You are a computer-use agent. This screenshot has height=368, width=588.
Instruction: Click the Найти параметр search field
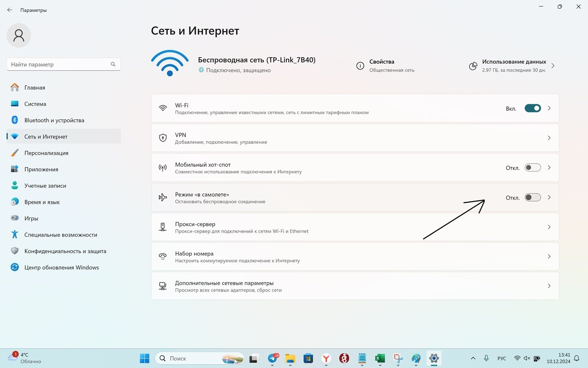64,64
